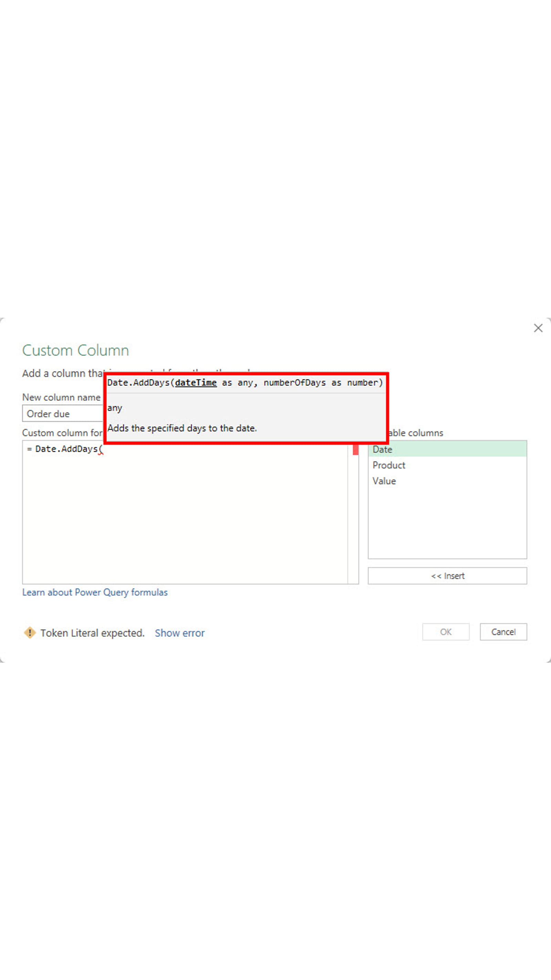551x980 pixels.
Task: Click the numberOfDays parameter in tooltip
Action: (x=295, y=383)
